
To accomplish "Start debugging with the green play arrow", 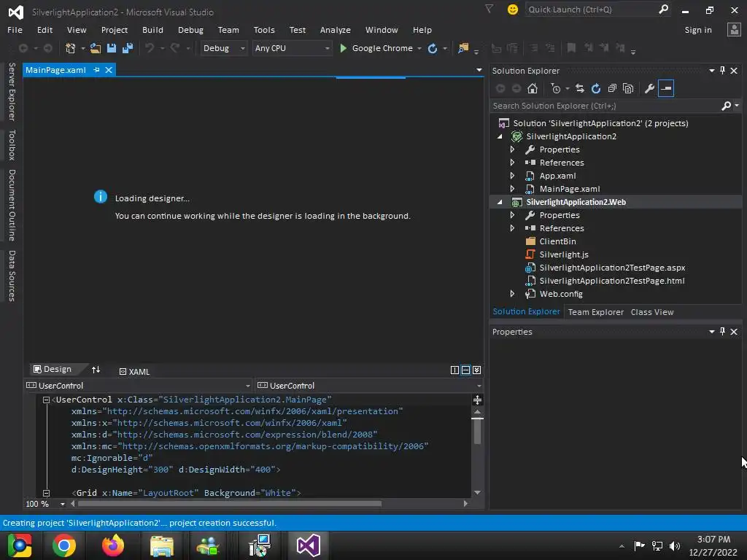I will [343, 48].
